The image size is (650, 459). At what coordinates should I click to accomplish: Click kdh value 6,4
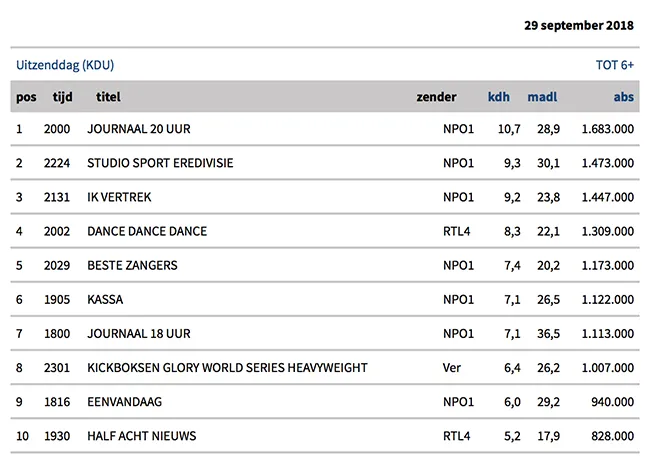(x=512, y=368)
